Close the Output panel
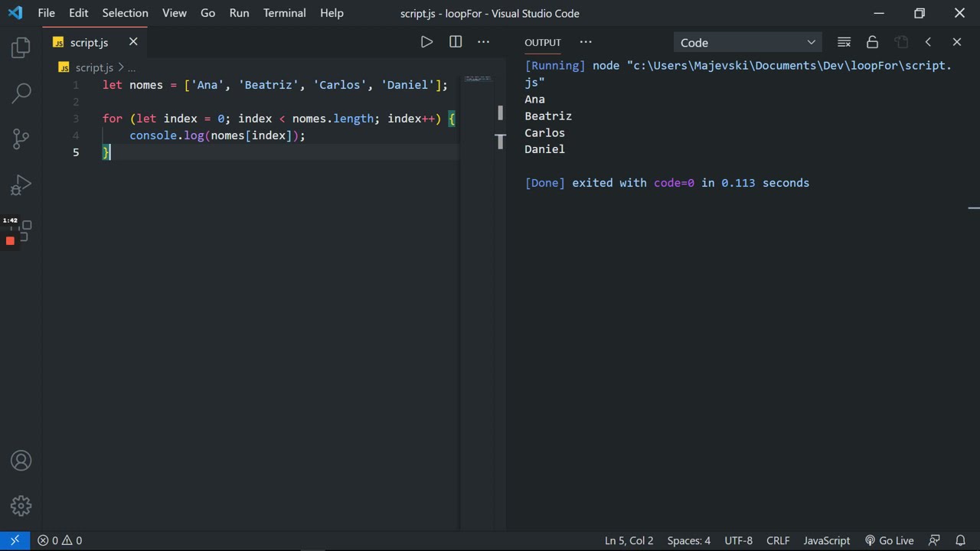 tap(956, 42)
